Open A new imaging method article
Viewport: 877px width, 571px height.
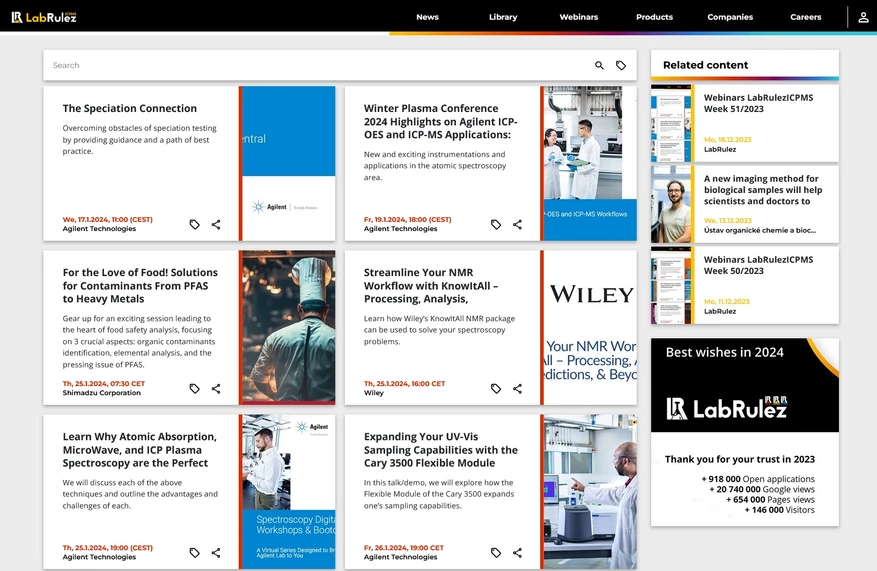[x=763, y=190]
